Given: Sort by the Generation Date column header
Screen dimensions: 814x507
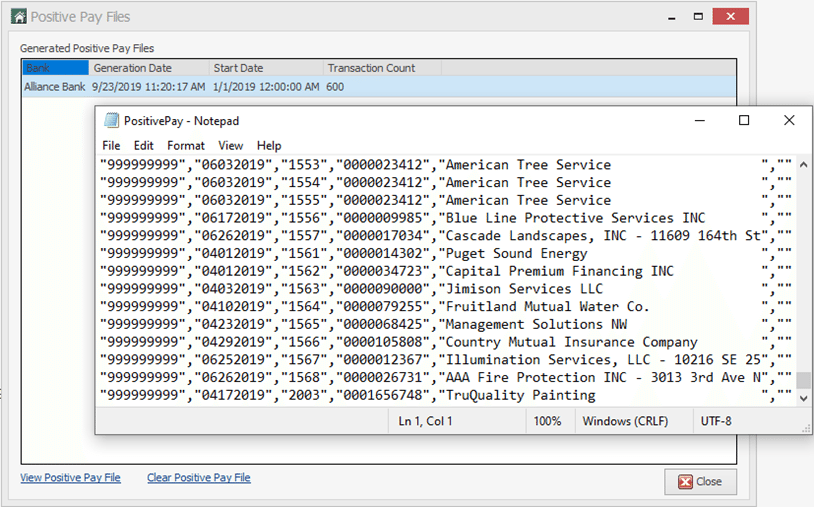Looking at the screenshot, I should (149, 68).
